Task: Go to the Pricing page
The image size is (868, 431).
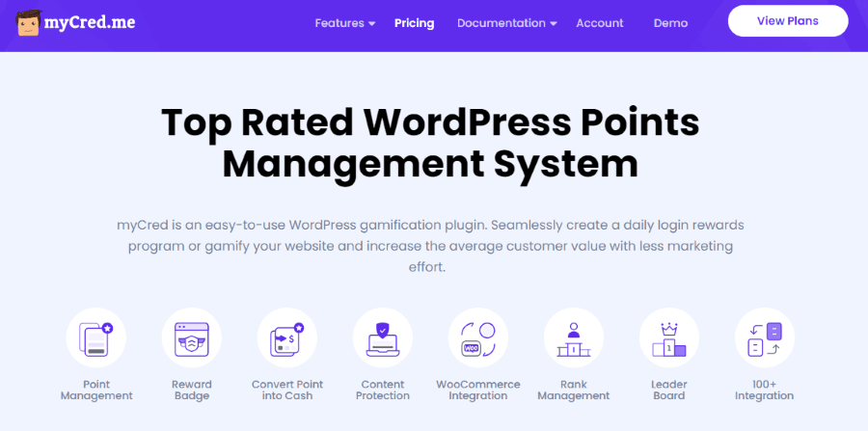Action: (414, 23)
